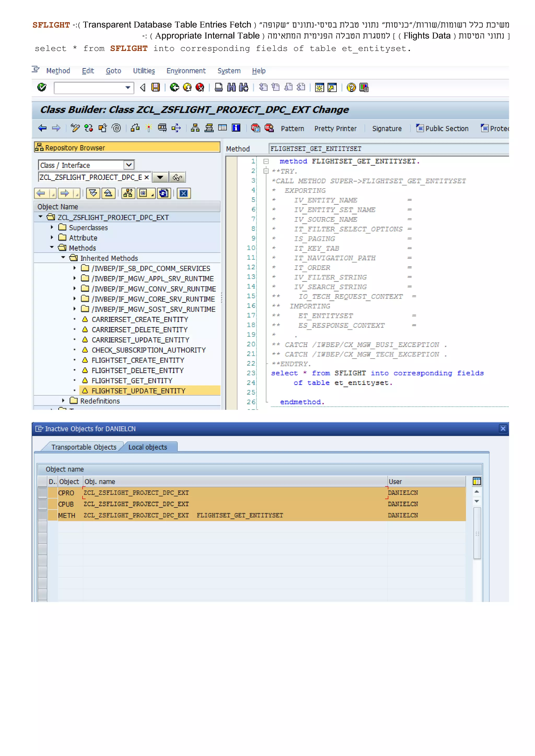Click the Save floppy disk icon
The image size is (535, 756).
(155, 87)
